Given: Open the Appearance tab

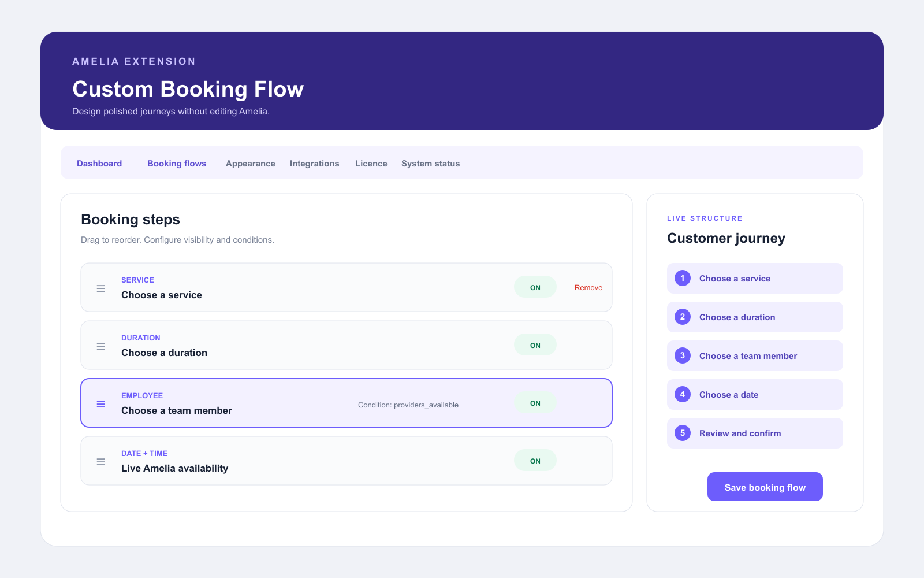Looking at the screenshot, I should click(251, 164).
